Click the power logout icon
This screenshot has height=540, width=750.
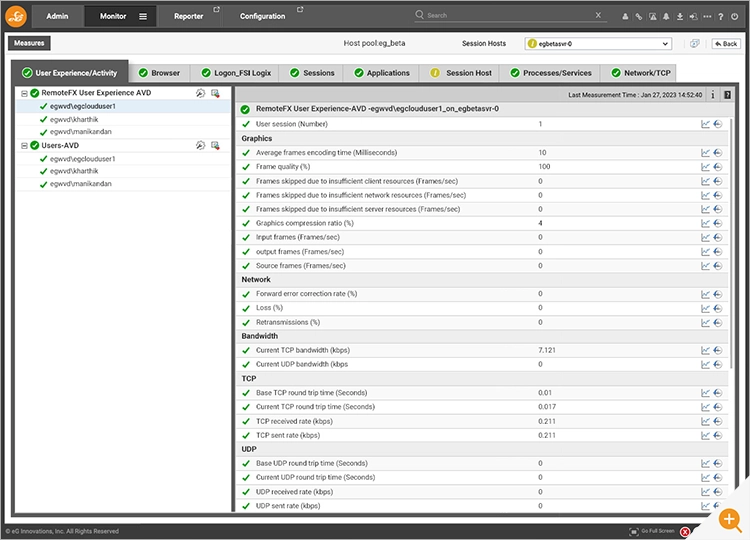[x=735, y=16]
